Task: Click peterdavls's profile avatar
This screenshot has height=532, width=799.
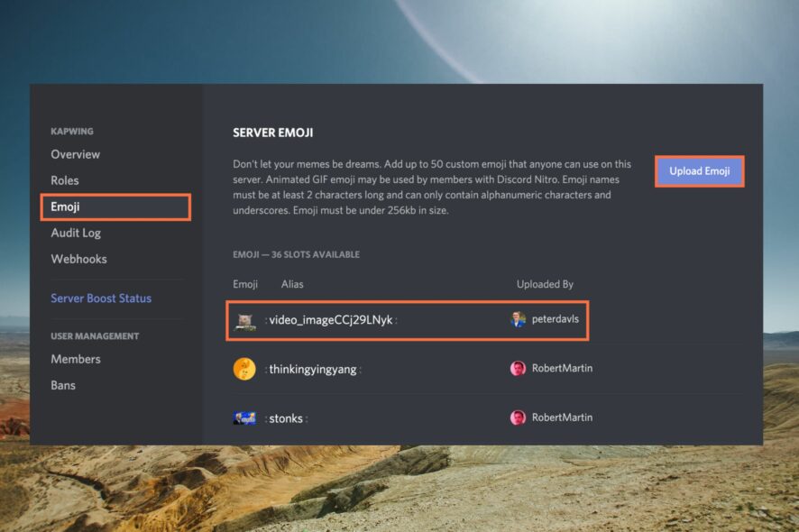Action: click(519, 320)
